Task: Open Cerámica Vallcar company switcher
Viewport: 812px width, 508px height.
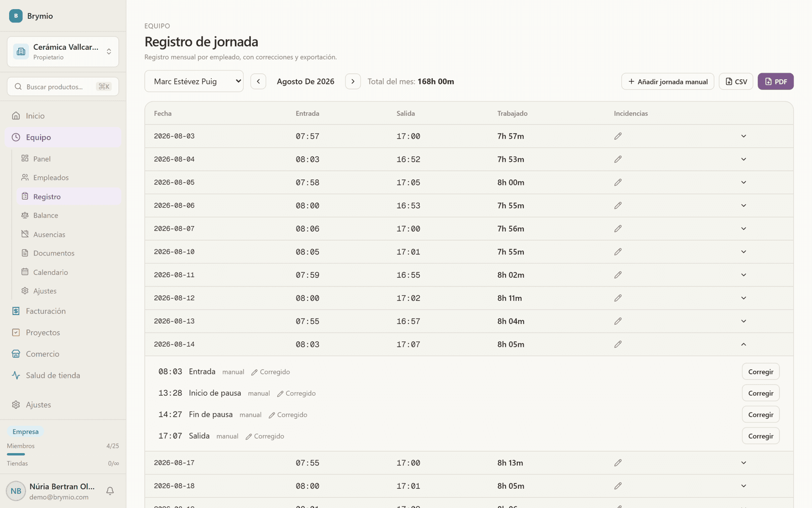Action: [63, 51]
